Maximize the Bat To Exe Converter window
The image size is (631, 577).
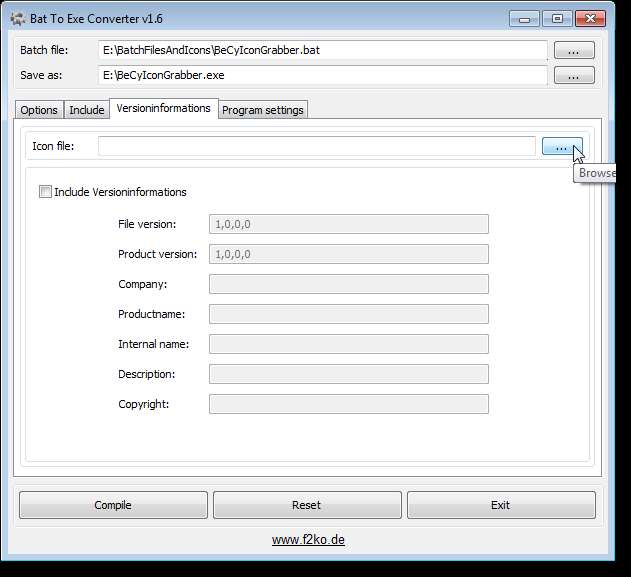[x=557, y=19]
